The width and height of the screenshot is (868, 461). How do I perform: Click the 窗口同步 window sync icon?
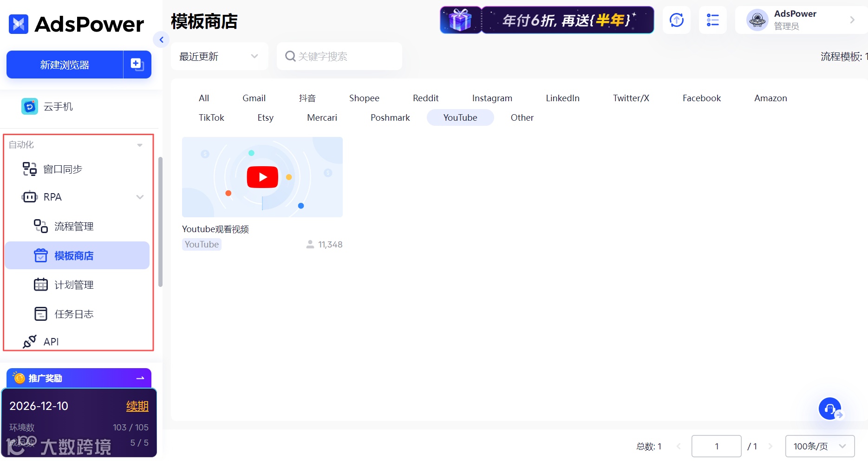[x=30, y=169]
